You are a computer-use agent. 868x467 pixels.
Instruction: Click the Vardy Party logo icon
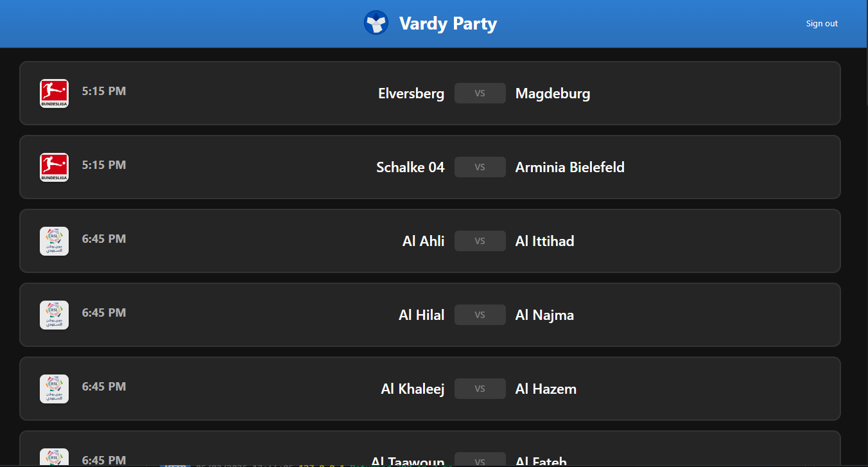click(x=376, y=23)
